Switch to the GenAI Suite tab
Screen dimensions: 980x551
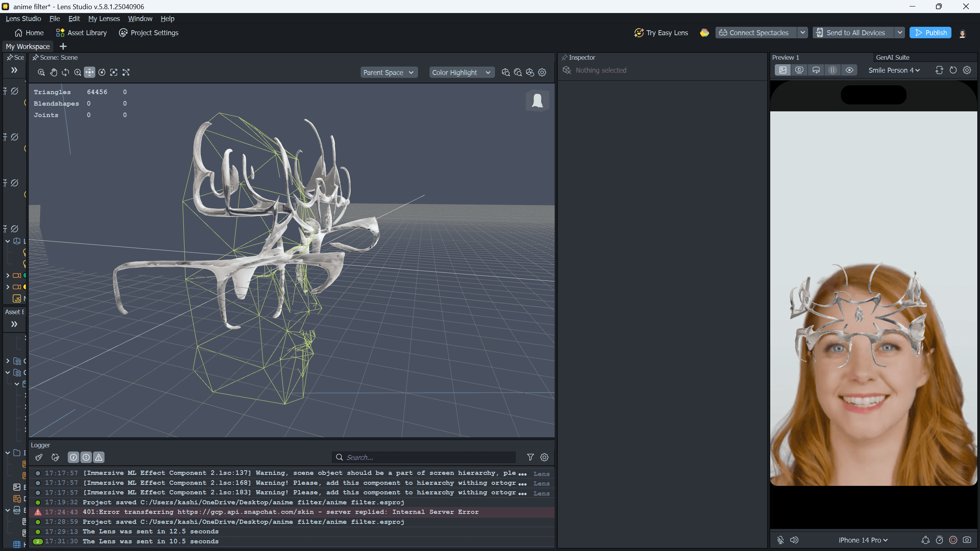pos(892,57)
